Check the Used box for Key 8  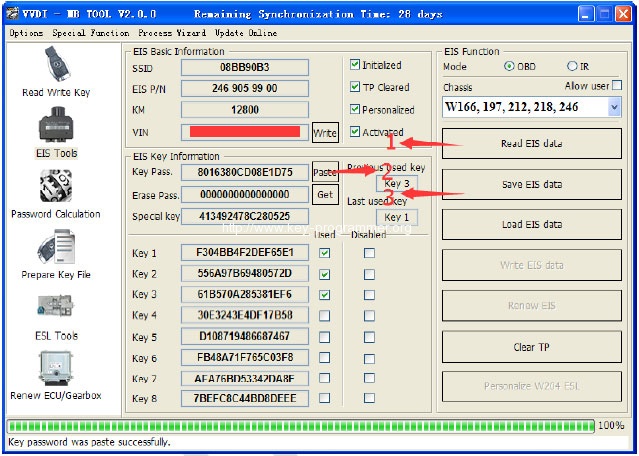(324, 398)
